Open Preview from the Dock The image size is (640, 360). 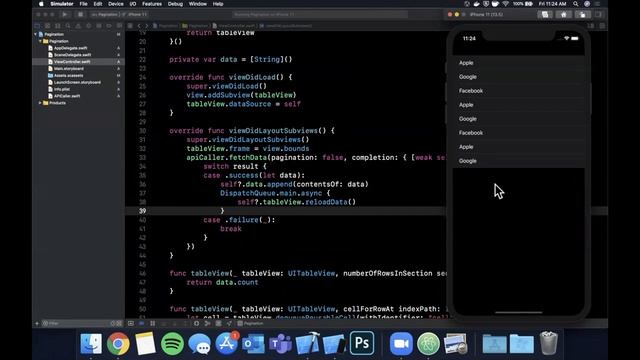455,343
